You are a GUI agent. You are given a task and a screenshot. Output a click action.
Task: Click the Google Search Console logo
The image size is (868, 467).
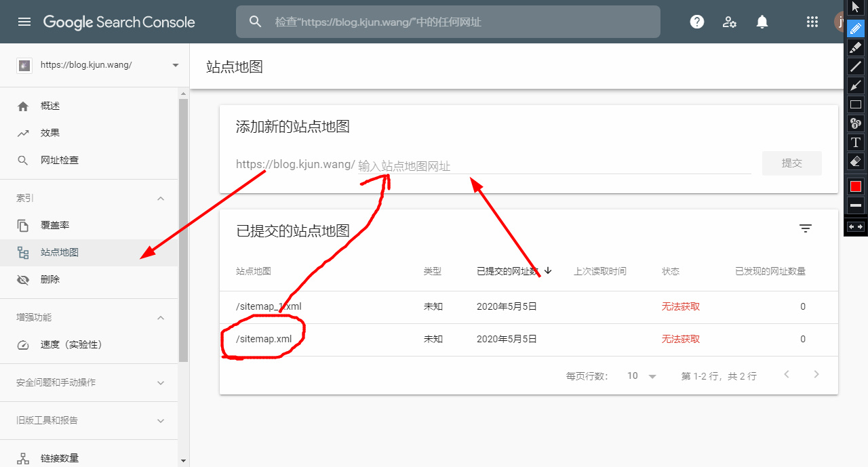(119, 22)
